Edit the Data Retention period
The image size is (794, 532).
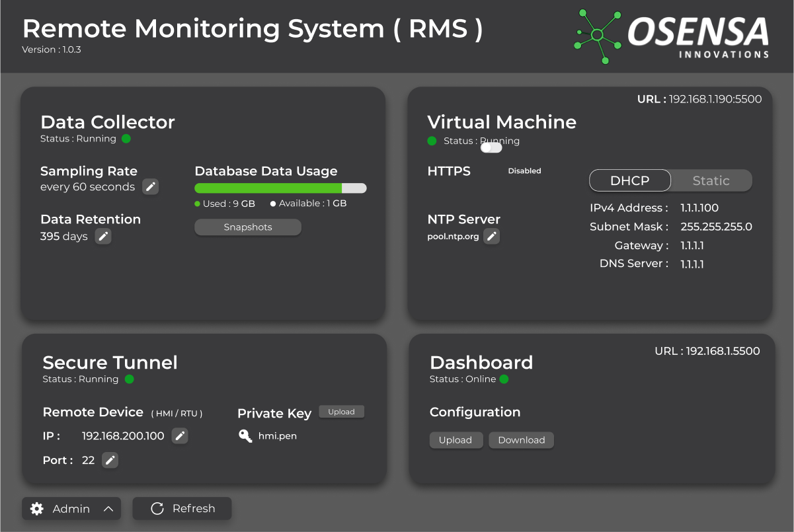103,236
